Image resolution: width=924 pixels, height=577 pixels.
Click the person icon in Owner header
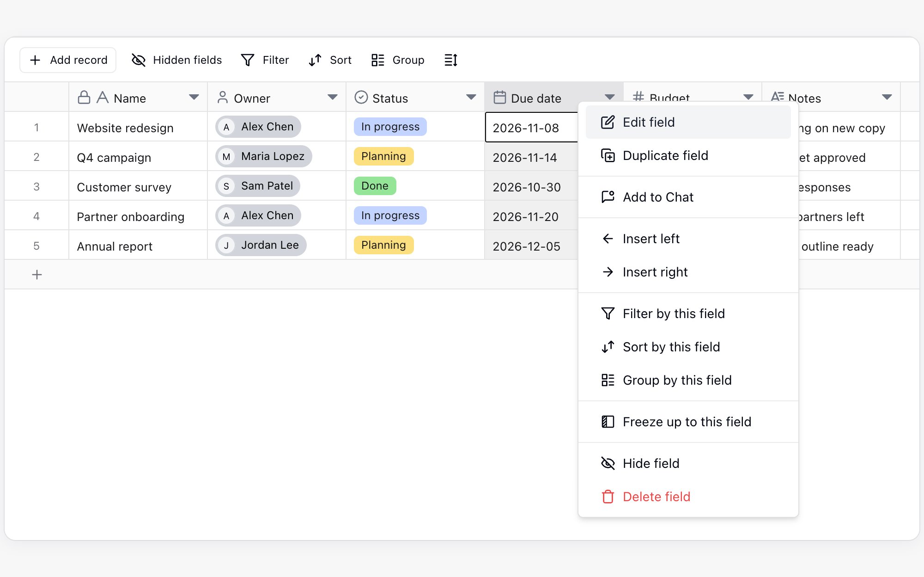tap(222, 97)
